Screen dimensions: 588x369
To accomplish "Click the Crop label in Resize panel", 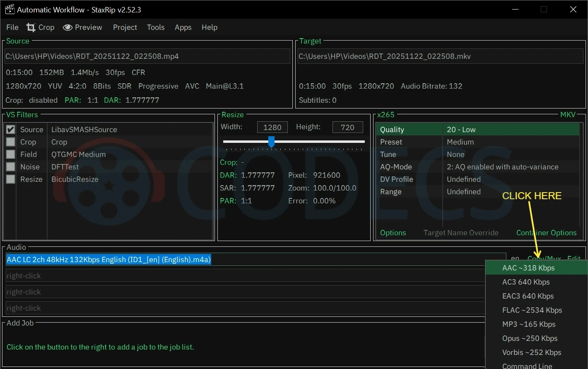I will (229, 162).
